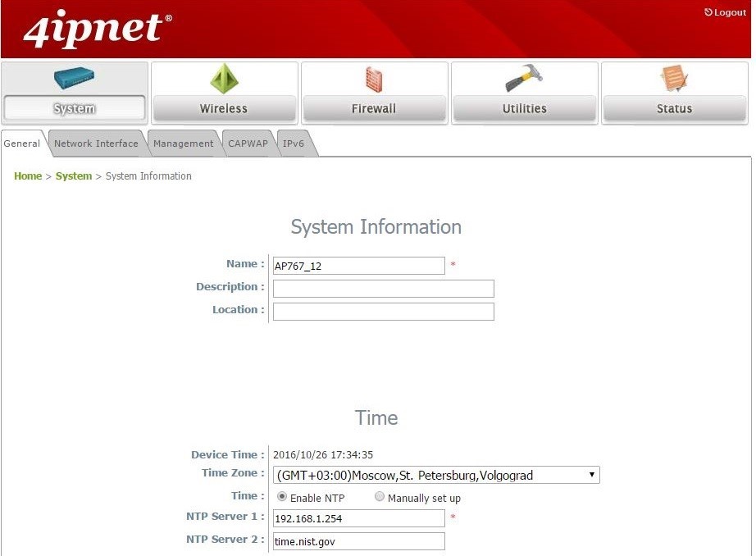Viewport: 756px width, 556px height.
Task: Click the System breadcrumb link
Action: tap(73, 175)
